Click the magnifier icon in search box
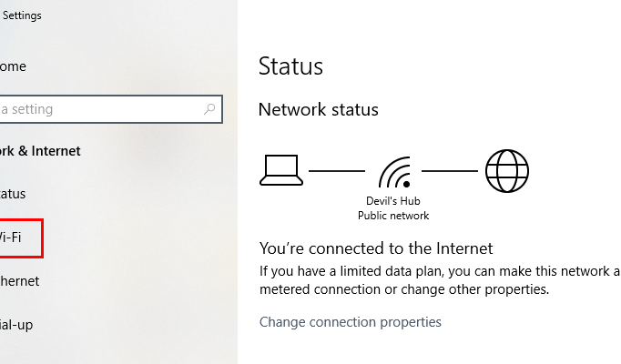The height and width of the screenshot is (364, 621). point(209,109)
